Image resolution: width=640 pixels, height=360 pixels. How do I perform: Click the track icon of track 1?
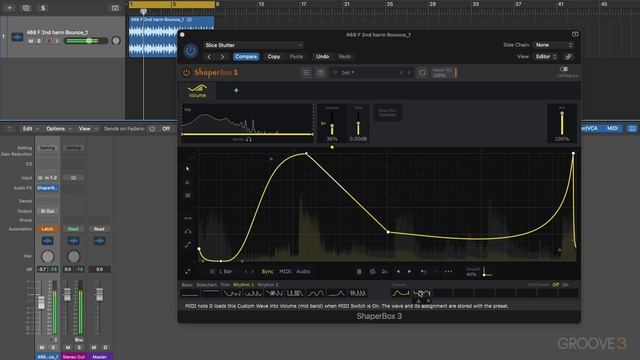click(17, 37)
